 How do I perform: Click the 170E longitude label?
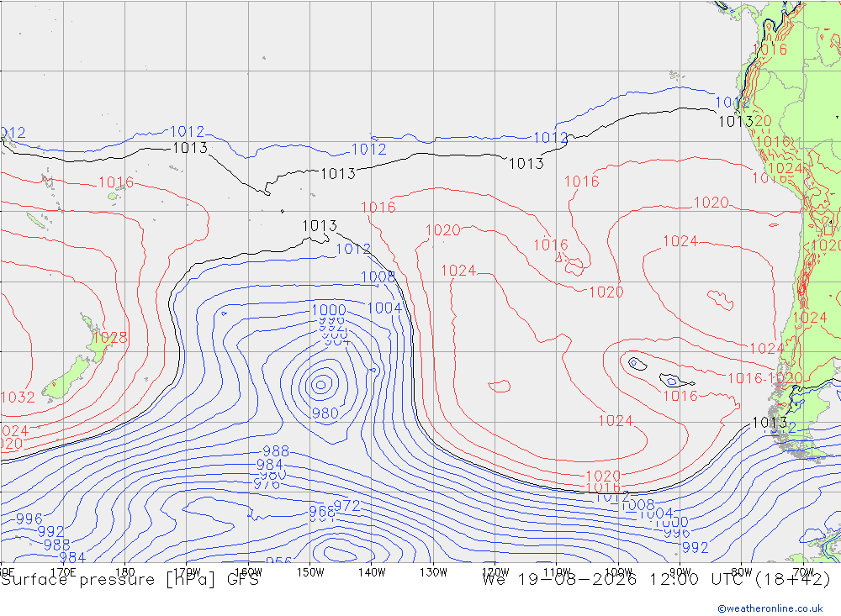(x=63, y=572)
